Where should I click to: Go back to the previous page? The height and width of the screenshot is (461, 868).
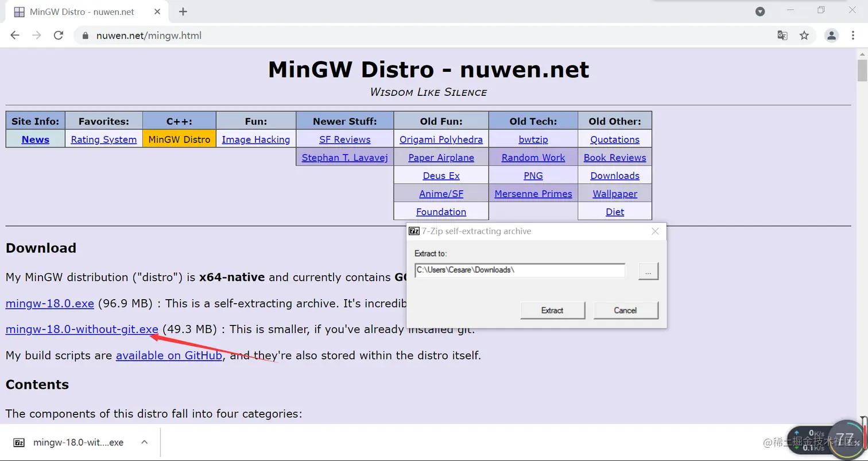pyautogui.click(x=15, y=36)
